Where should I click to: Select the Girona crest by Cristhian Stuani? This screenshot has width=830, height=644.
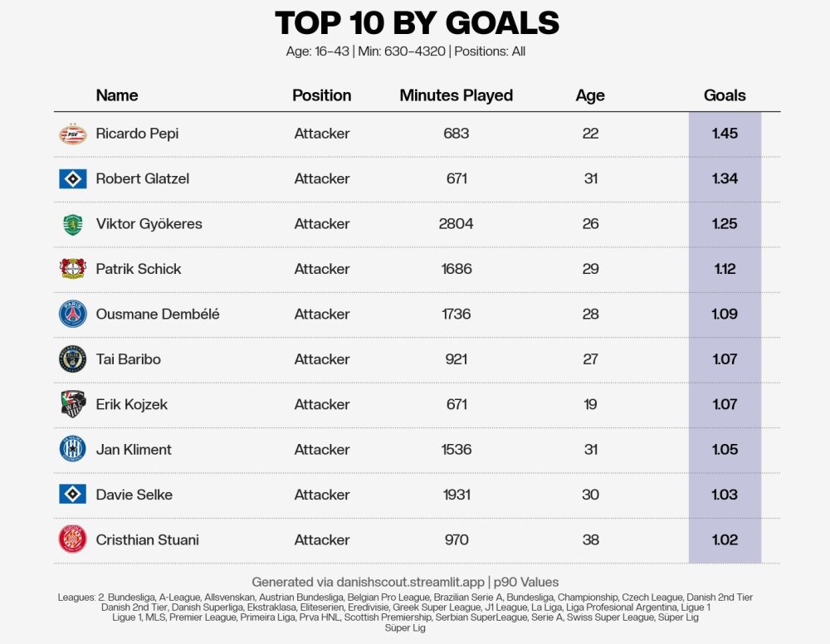[72, 539]
